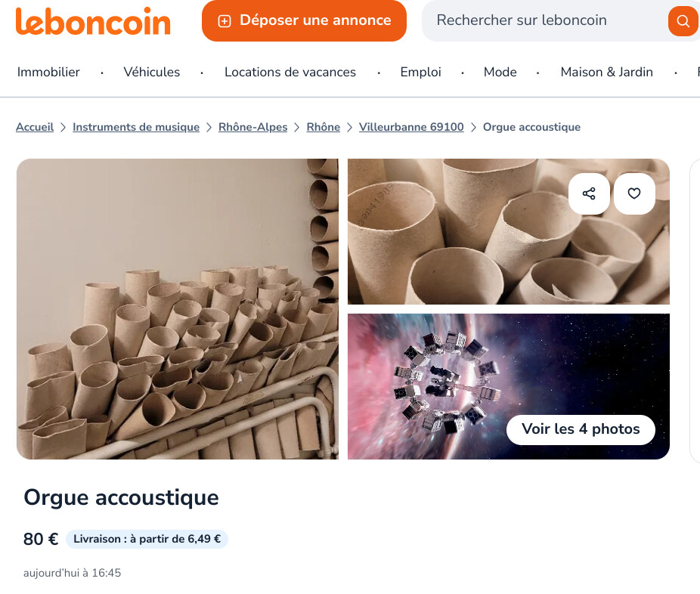The height and width of the screenshot is (594, 700).
Task: Focus the Rechercher sur leboncoin field
Action: [544, 20]
